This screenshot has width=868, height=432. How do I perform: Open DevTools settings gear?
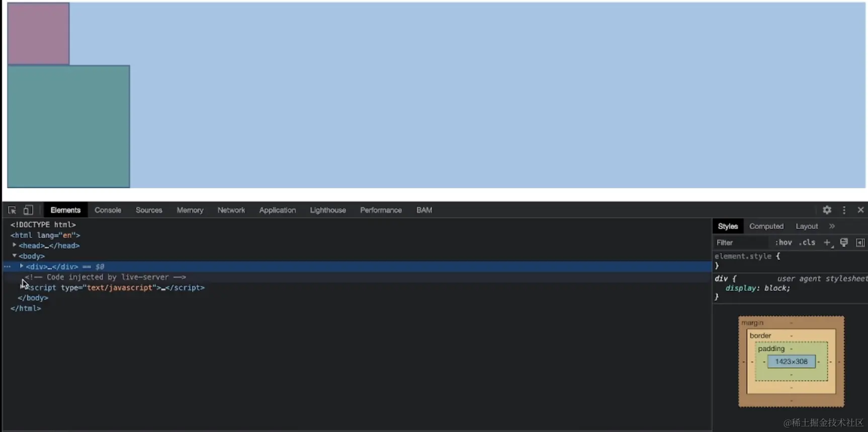coord(827,210)
